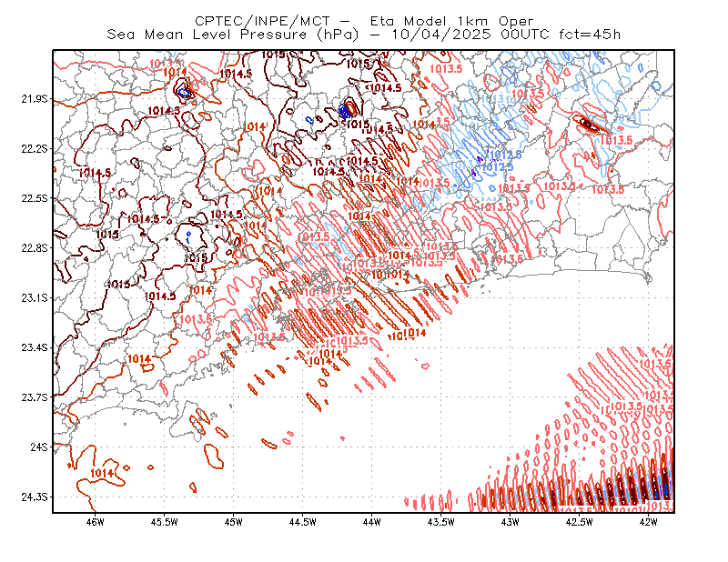Click the 24S latitude tick label
This screenshot has height=562, width=728.
click(38, 447)
